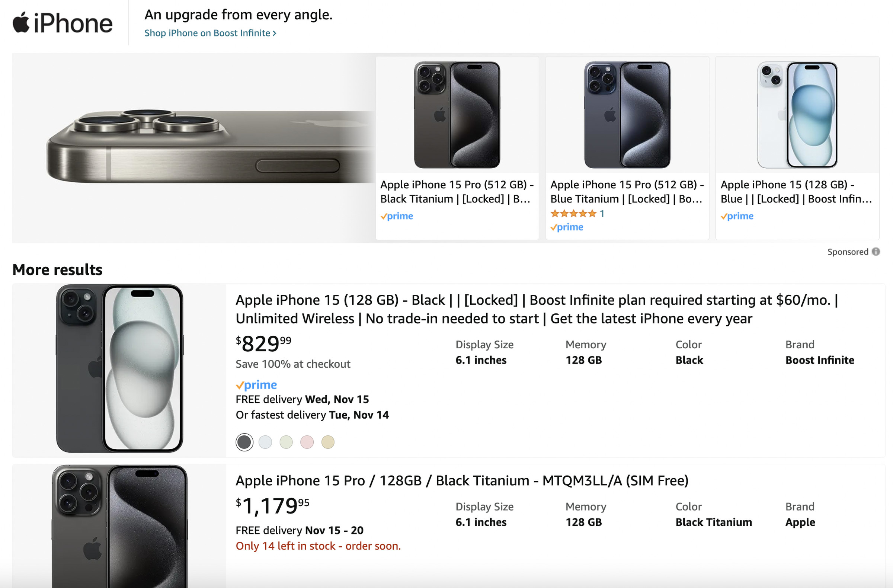The image size is (893, 588).
Task: Open the Sponsored information icon
Action: pos(877,252)
